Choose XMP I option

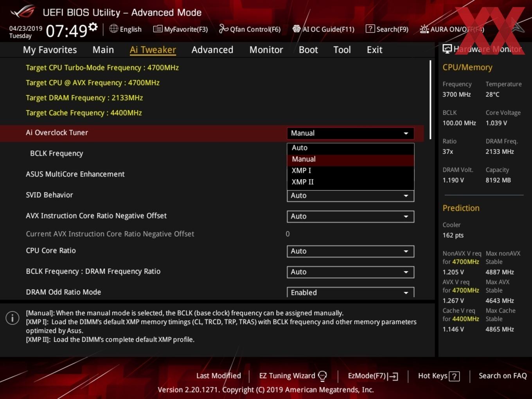[350, 171]
